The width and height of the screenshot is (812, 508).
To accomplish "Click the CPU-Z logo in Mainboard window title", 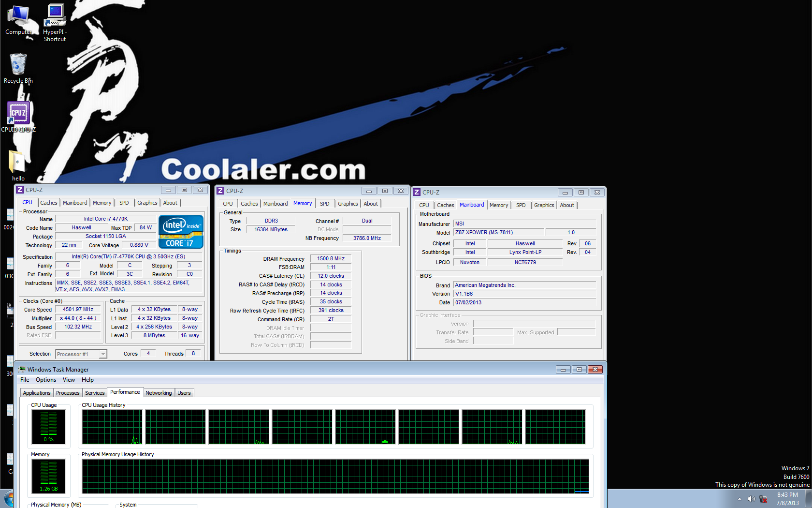I will pos(417,192).
